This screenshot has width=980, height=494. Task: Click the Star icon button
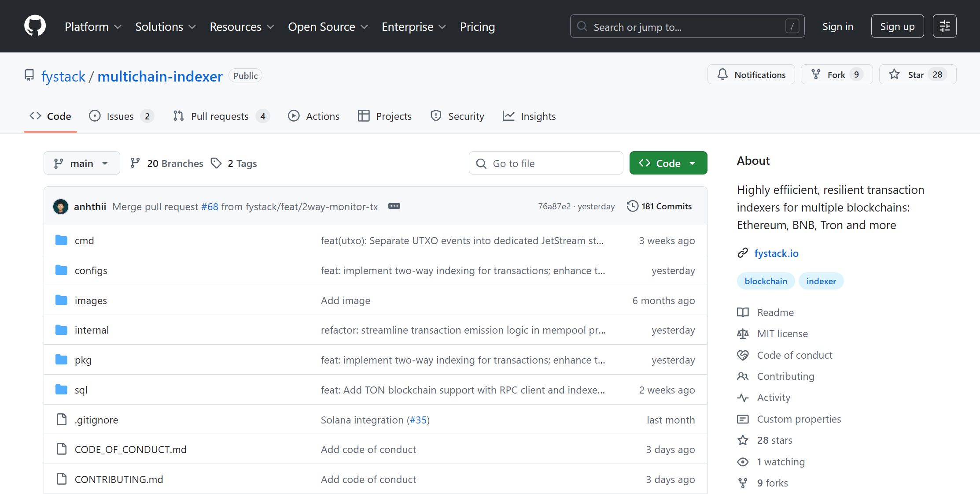pos(894,74)
